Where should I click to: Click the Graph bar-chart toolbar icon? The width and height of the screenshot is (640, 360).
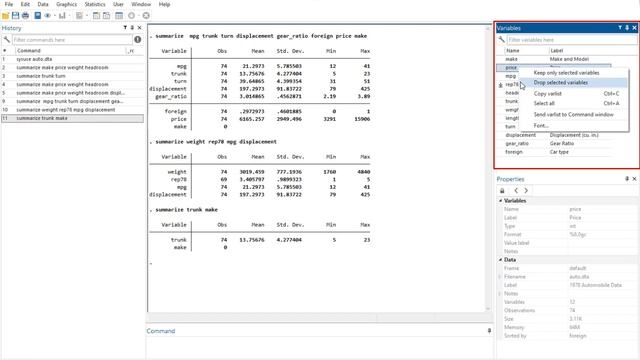(62, 16)
